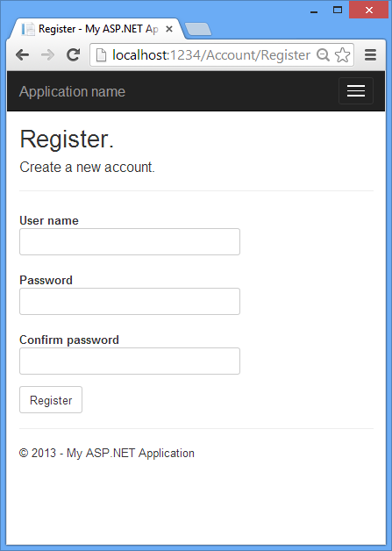Click the Password label above second field
The height and width of the screenshot is (551, 392).
[x=46, y=281]
